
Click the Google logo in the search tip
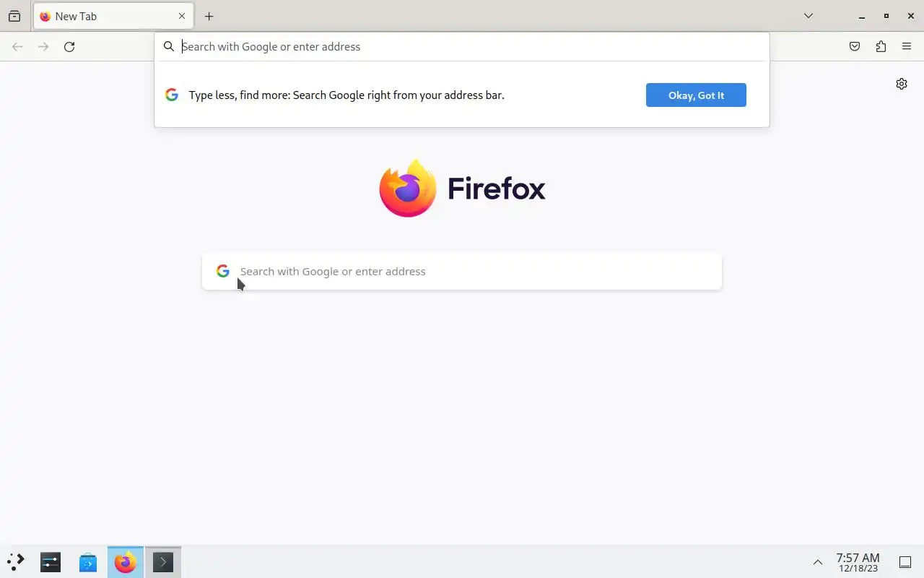(172, 95)
